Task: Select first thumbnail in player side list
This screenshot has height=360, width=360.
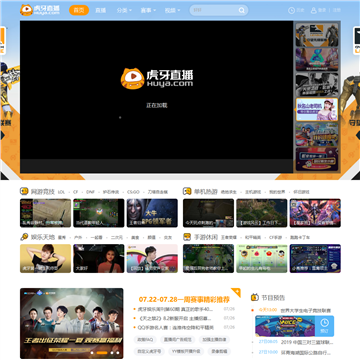Action: pyautogui.click(x=317, y=35)
